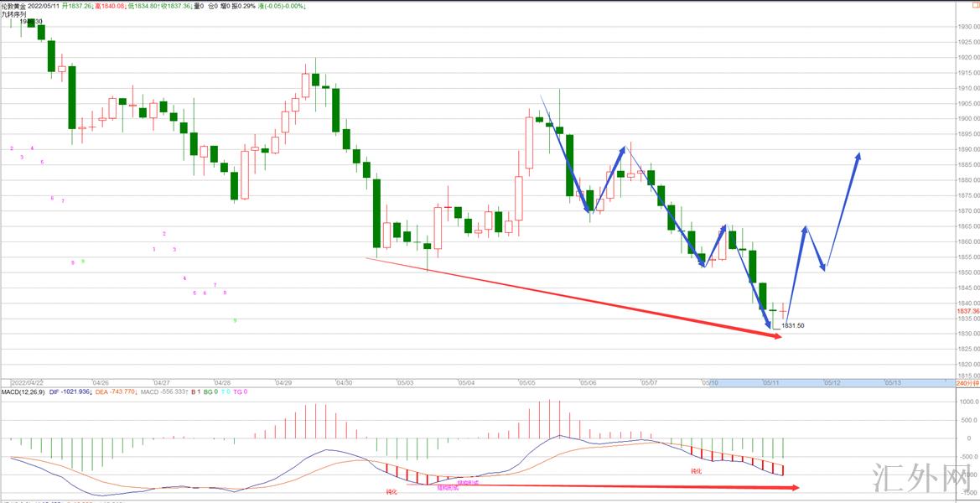The height and width of the screenshot is (503, 980).
Task: Select the 九转序列 indicator label
Action: [x=13, y=14]
